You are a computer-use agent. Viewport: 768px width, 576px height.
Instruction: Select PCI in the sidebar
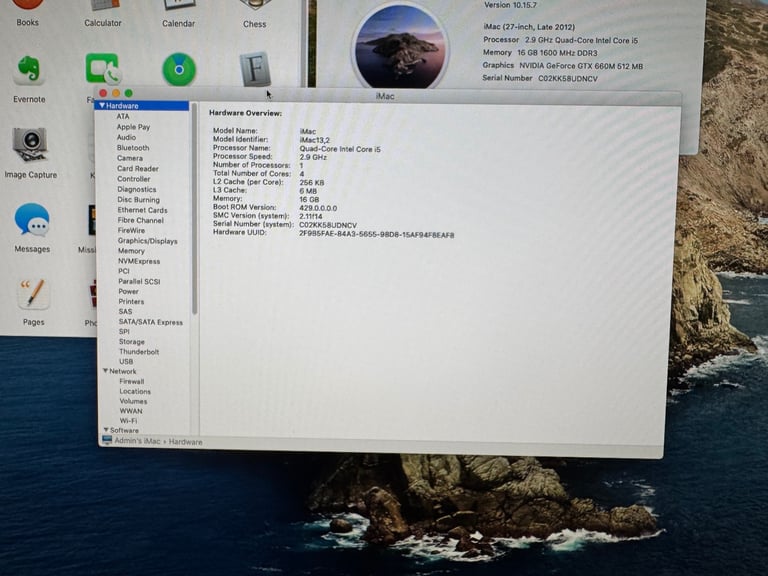[x=123, y=271]
